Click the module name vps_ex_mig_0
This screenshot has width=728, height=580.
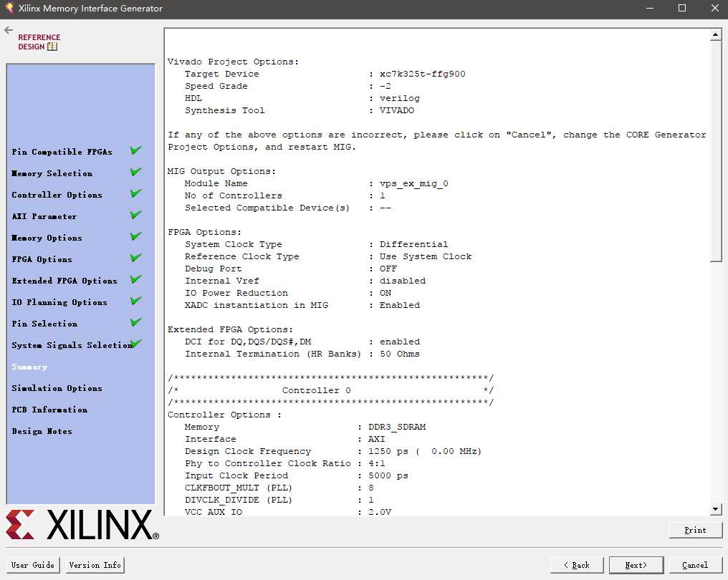[413, 183]
